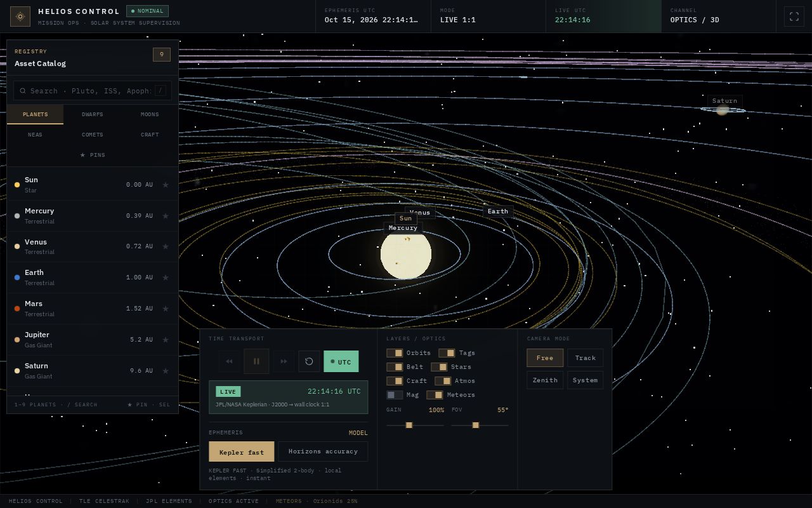The height and width of the screenshot is (508, 812).
Task: Select the Earth tag in the viewport
Action: coord(498,211)
